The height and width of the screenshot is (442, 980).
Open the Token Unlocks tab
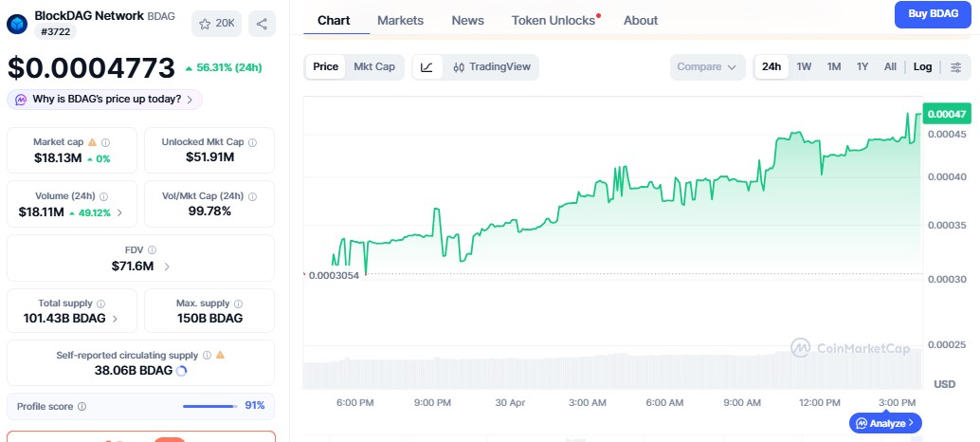point(554,21)
